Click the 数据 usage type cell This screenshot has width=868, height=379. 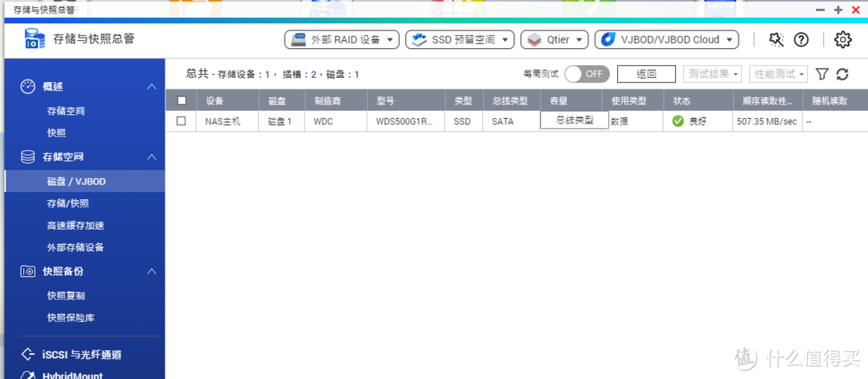click(x=637, y=121)
